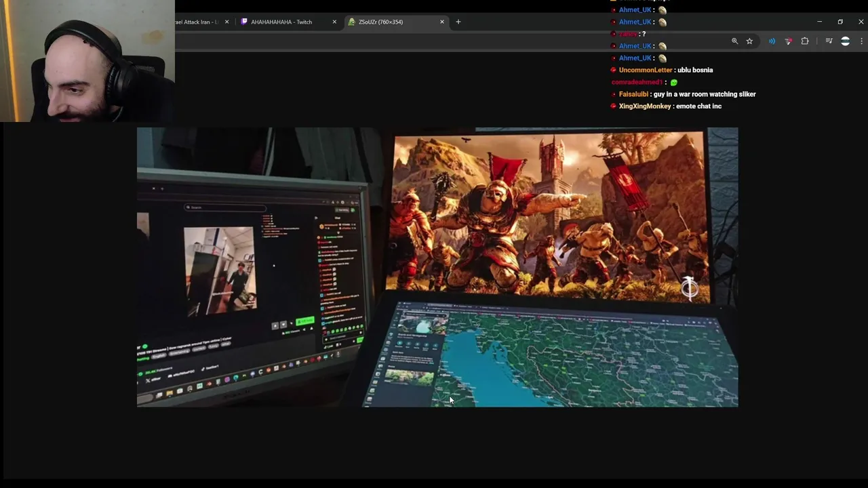Click the green emote from comradeahmed1

tap(673, 83)
